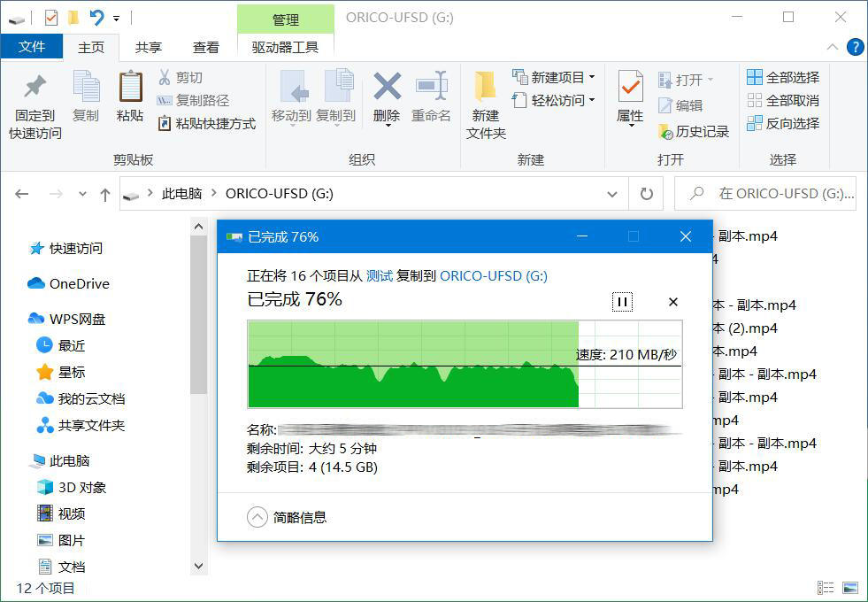Switch to Share (共享) tab
The image size is (868, 602).
(149, 47)
